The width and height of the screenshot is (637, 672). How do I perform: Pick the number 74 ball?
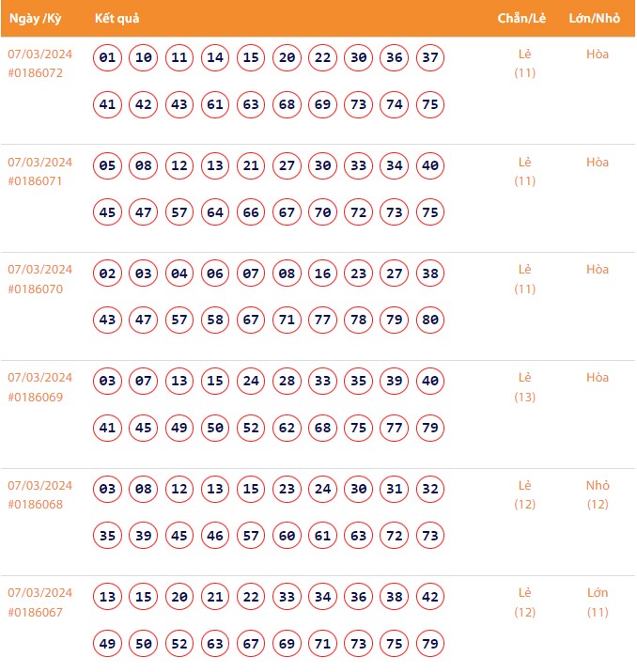(x=395, y=104)
